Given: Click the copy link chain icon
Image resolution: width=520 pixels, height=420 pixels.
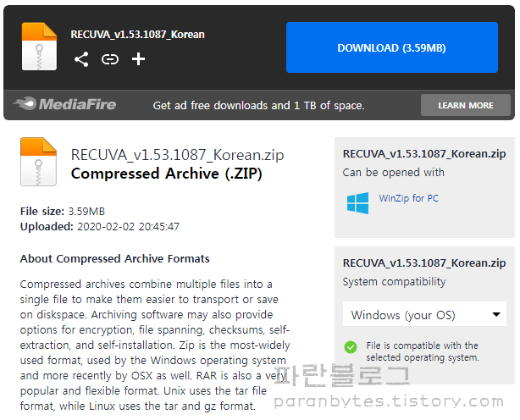Looking at the screenshot, I should pyautogui.click(x=110, y=59).
